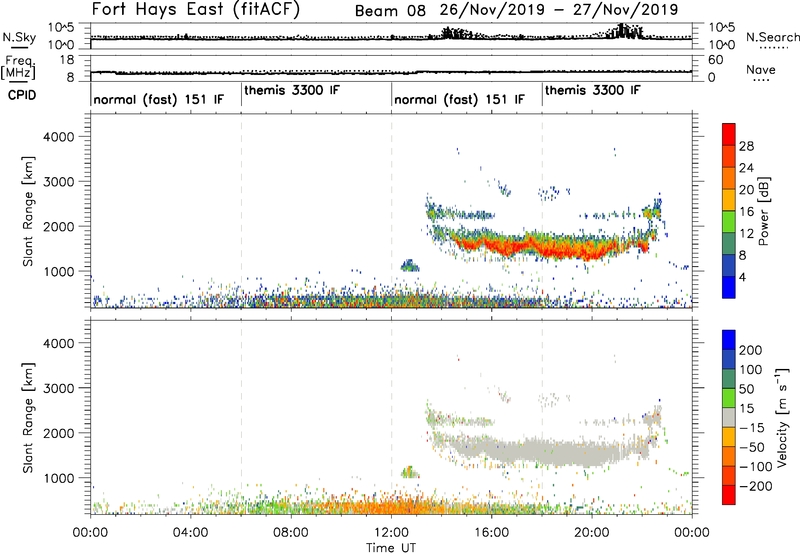
Task: Click the "12:00" time tick label
Action: [391, 533]
